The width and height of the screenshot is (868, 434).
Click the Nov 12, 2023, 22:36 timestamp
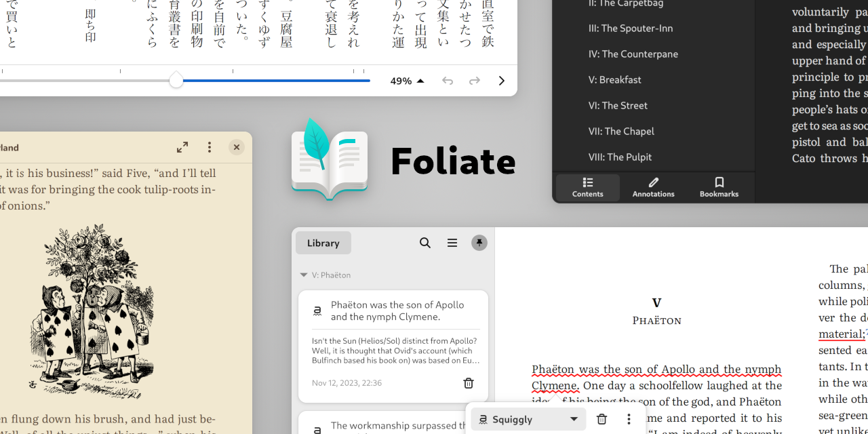pyautogui.click(x=347, y=383)
